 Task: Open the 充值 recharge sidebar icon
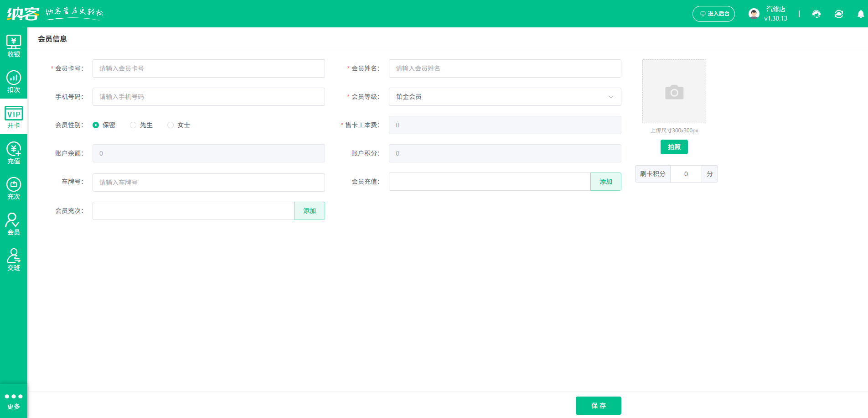click(x=14, y=153)
